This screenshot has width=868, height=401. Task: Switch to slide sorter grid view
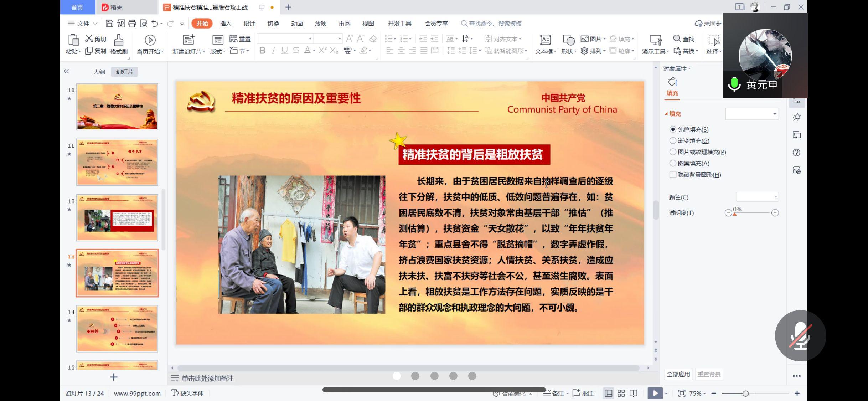click(x=621, y=393)
